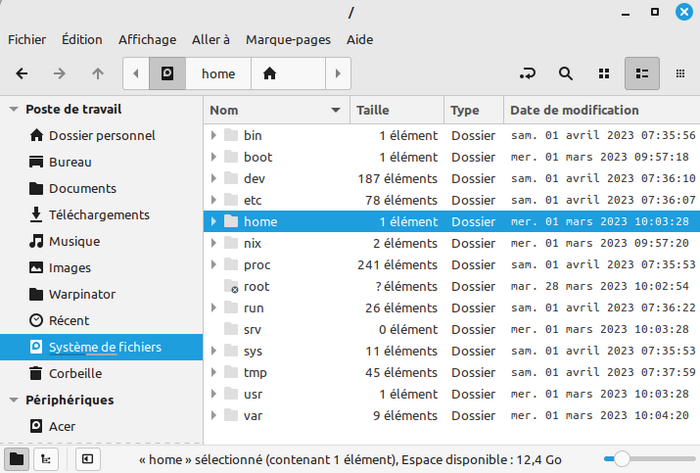Show tree view via status bar button
Screen dimensions: 700x473
pyautogui.click(x=46, y=459)
